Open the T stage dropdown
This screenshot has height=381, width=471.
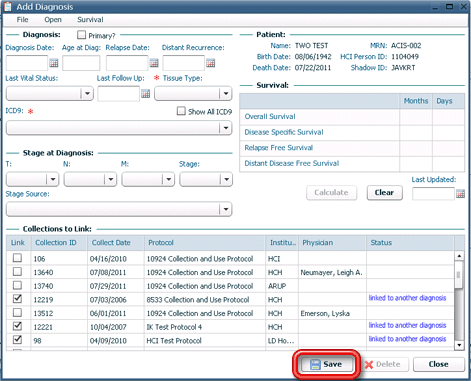(x=53, y=180)
